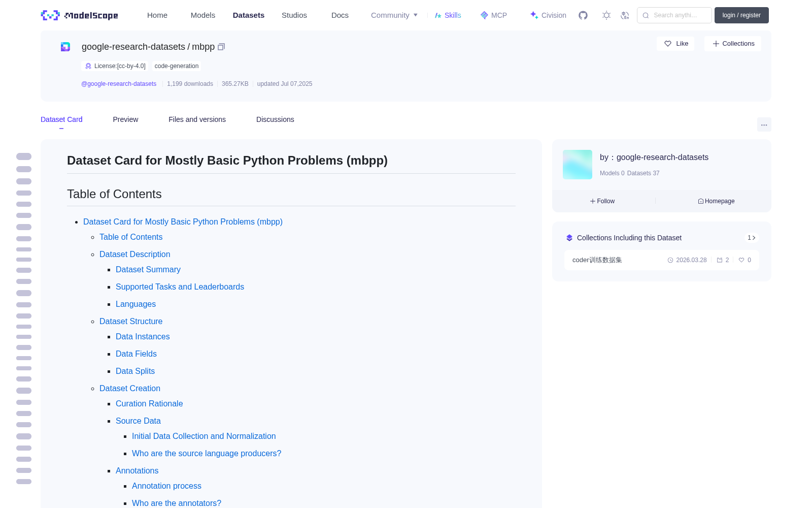Open the three-dots more options menu
812x508 pixels.
point(764,124)
